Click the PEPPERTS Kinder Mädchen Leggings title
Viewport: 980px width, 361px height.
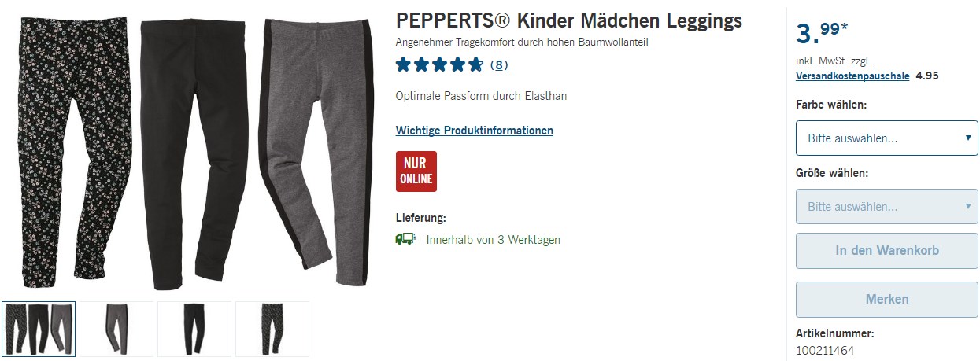tap(568, 21)
